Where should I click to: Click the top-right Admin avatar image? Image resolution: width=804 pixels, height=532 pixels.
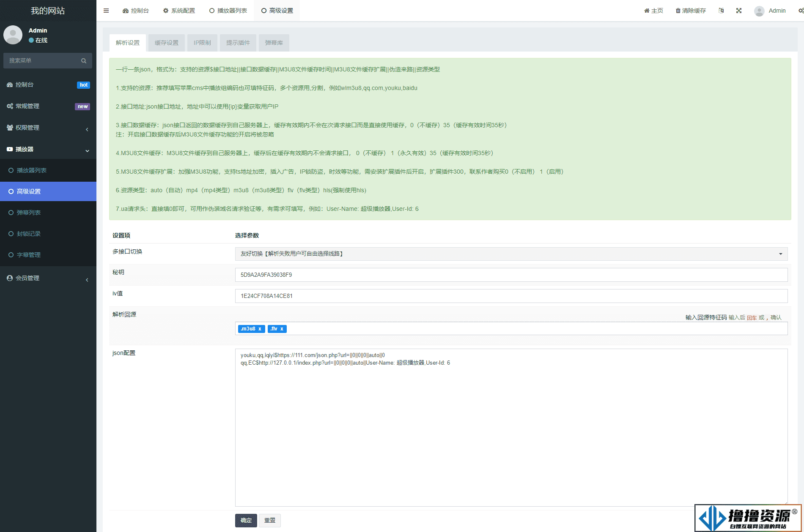point(759,11)
